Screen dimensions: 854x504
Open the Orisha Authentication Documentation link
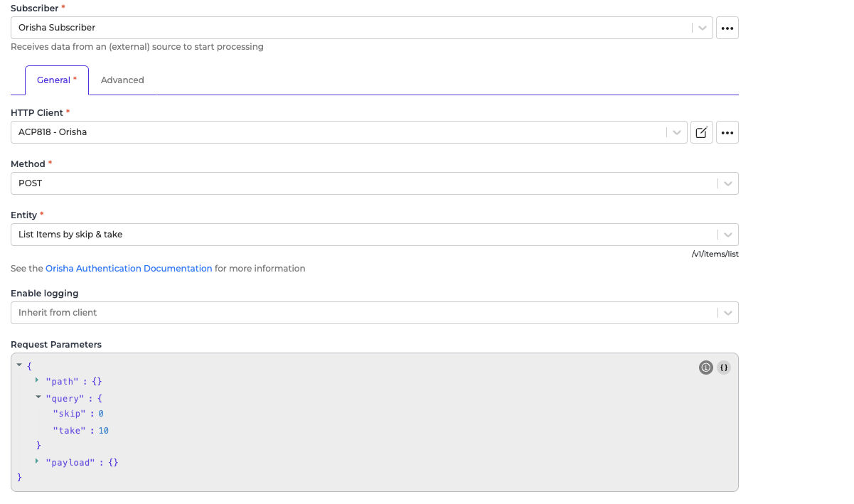pyautogui.click(x=129, y=269)
